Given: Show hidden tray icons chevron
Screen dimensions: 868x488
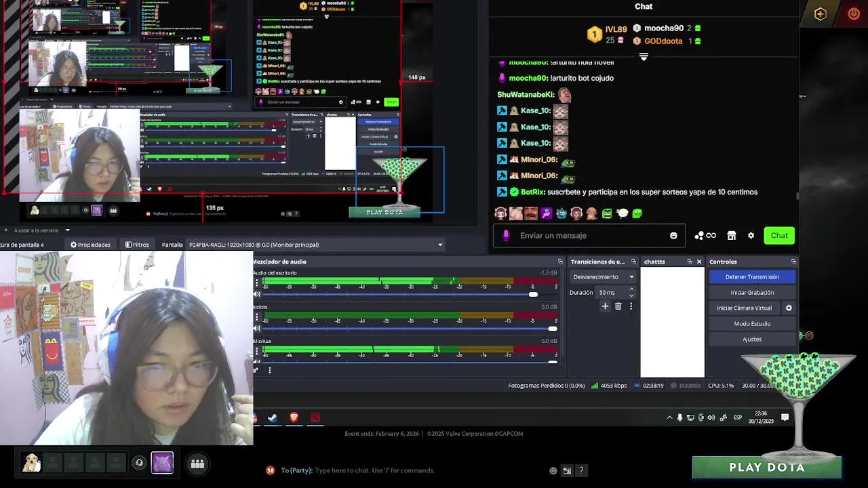Looking at the screenshot, I should [669, 418].
